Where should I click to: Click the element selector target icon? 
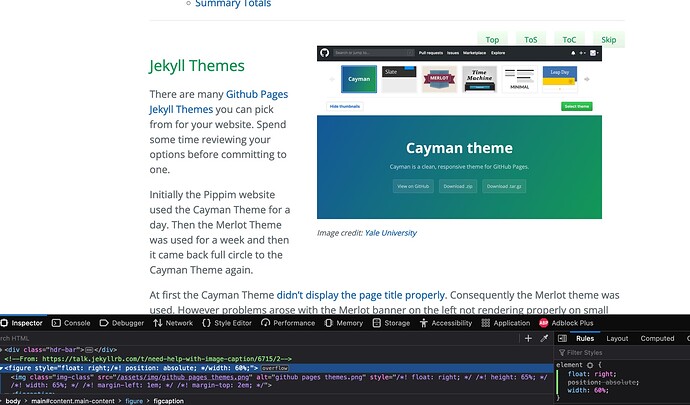(x=590, y=365)
